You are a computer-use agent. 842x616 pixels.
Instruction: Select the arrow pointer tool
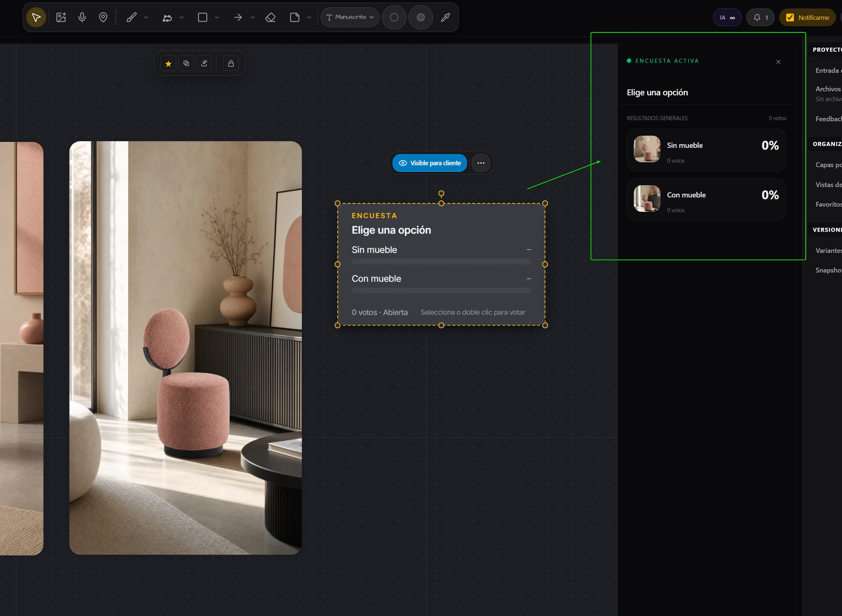pos(36,17)
